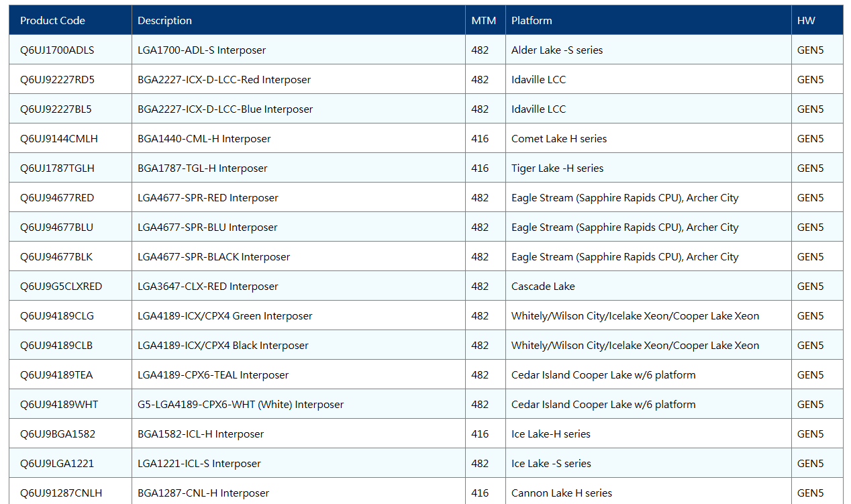The width and height of the screenshot is (851, 504).
Task: Click the Ice Lake -S series platform cell
Action: coord(551,464)
